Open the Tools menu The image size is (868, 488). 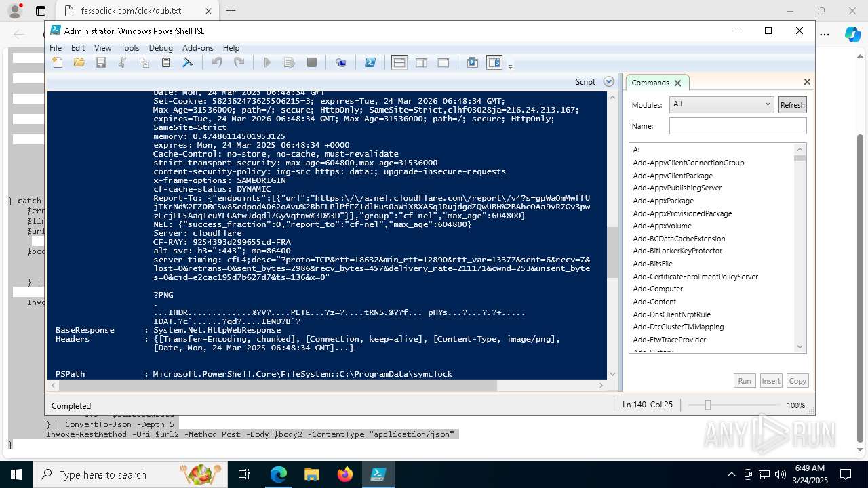click(x=130, y=48)
